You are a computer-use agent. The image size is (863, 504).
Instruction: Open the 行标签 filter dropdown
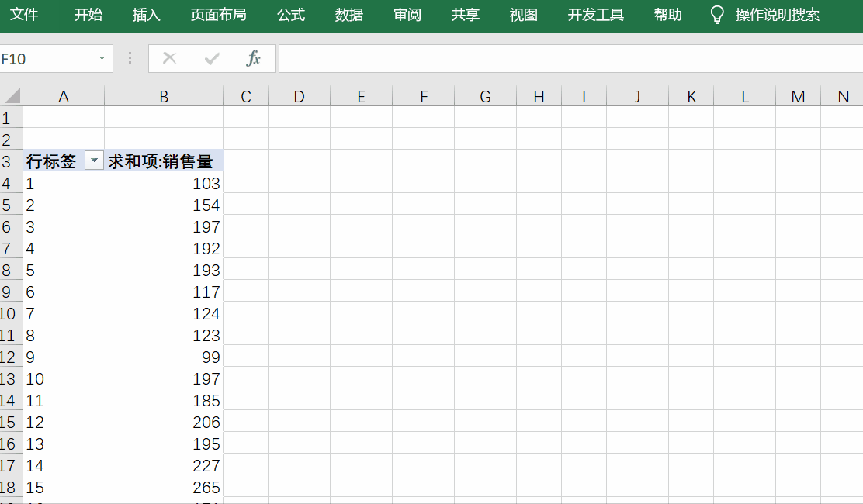[x=94, y=161]
